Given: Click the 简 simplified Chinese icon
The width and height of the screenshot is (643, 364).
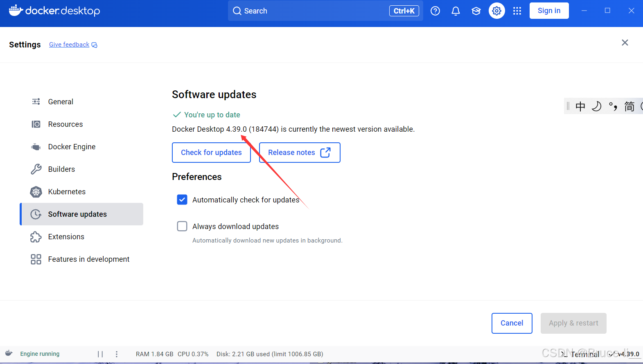Looking at the screenshot, I should (x=629, y=106).
